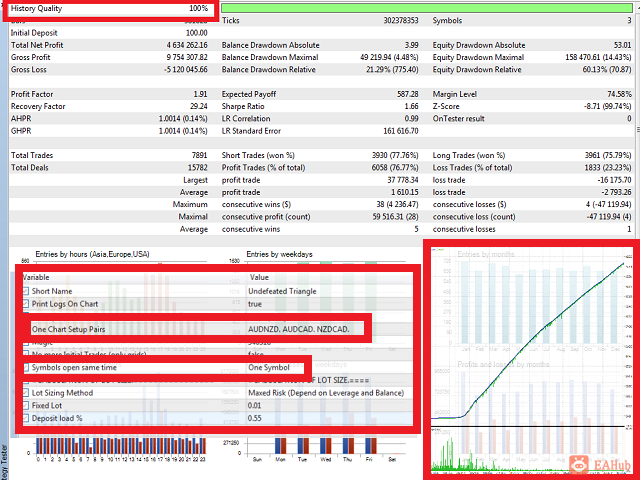
Task: Select the Initial Deposit label
Action: [x=34, y=33]
